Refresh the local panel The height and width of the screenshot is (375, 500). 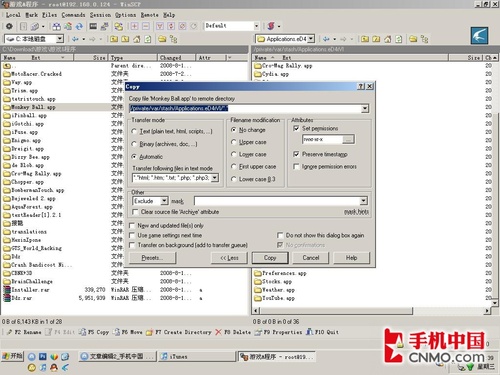click(148, 39)
